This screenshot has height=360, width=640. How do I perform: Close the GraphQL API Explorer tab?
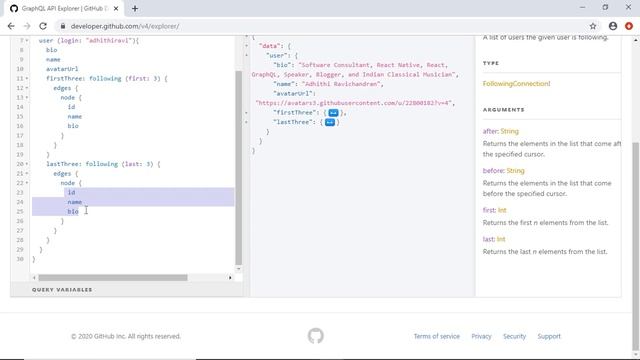(x=116, y=8)
